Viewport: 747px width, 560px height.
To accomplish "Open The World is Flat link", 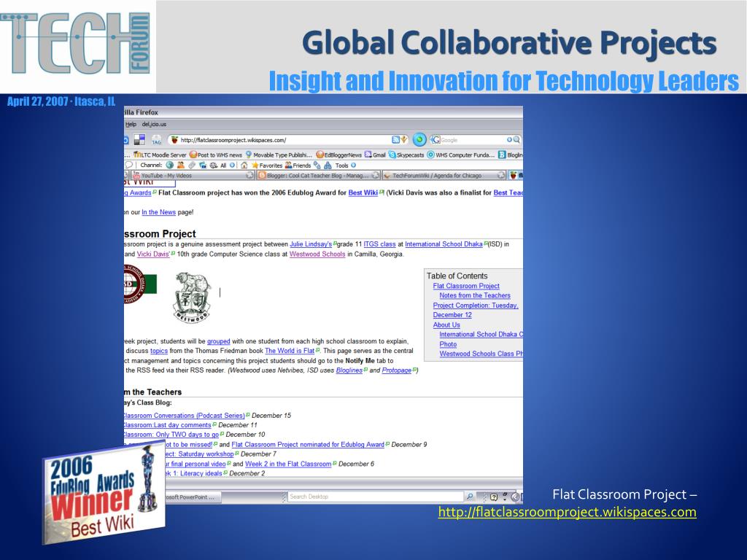I will pyautogui.click(x=290, y=351).
